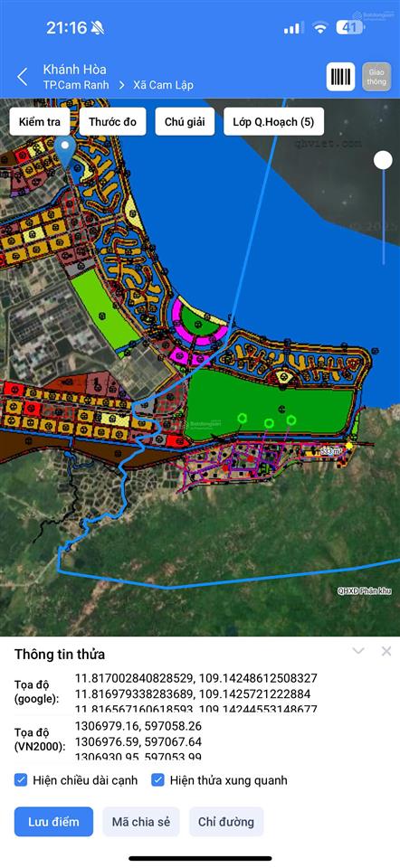Tap the yellow point marker near 533 m²

[x=349, y=446]
